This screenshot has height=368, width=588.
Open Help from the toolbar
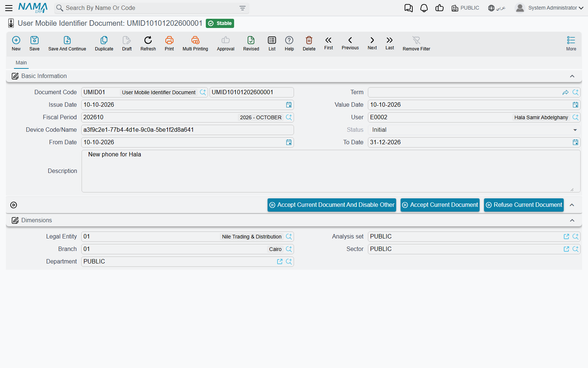[289, 43]
